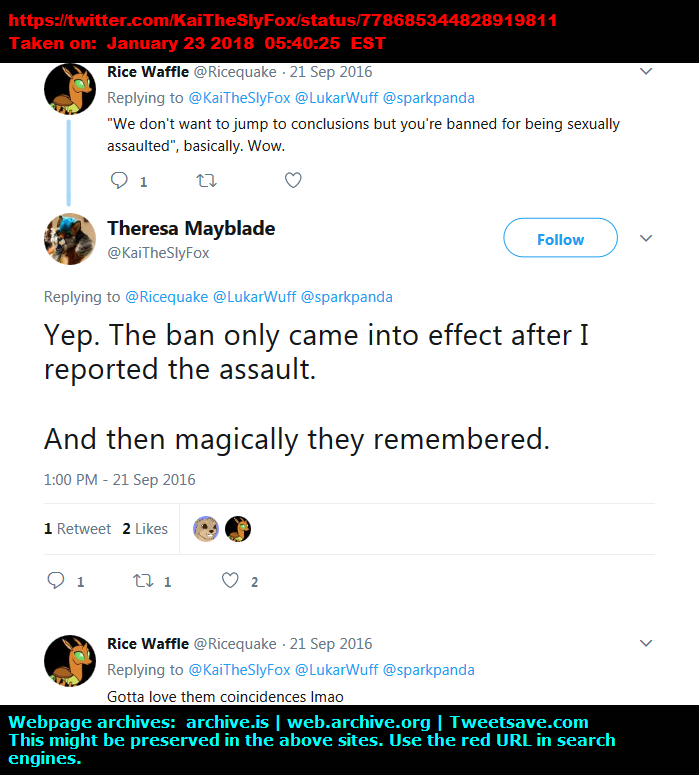Like Rice Waffle's first tweet
The image size is (699, 775).
(x=293, y=181)
